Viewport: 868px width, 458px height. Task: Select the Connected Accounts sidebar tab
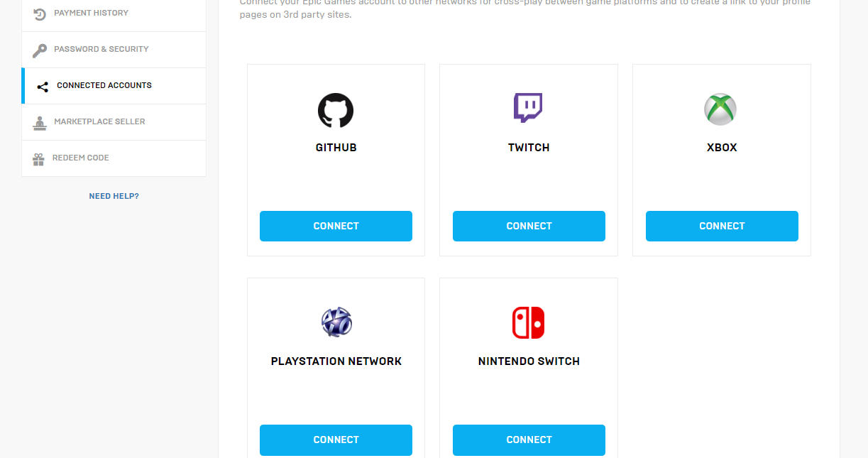tap(104, 85)
